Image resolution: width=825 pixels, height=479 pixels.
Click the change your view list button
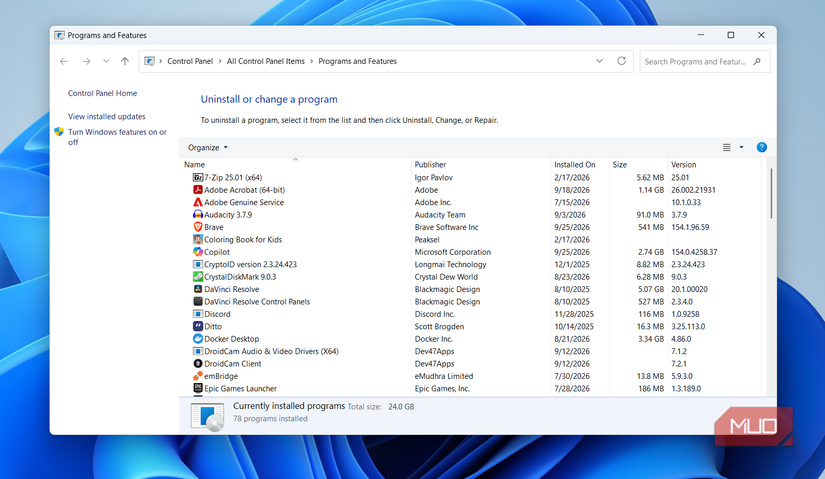[727, 147]
